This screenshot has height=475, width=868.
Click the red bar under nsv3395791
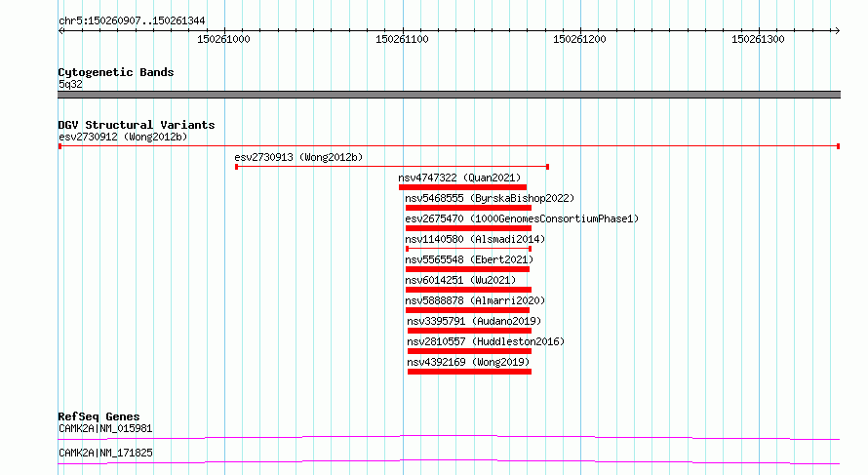(469, 331)
